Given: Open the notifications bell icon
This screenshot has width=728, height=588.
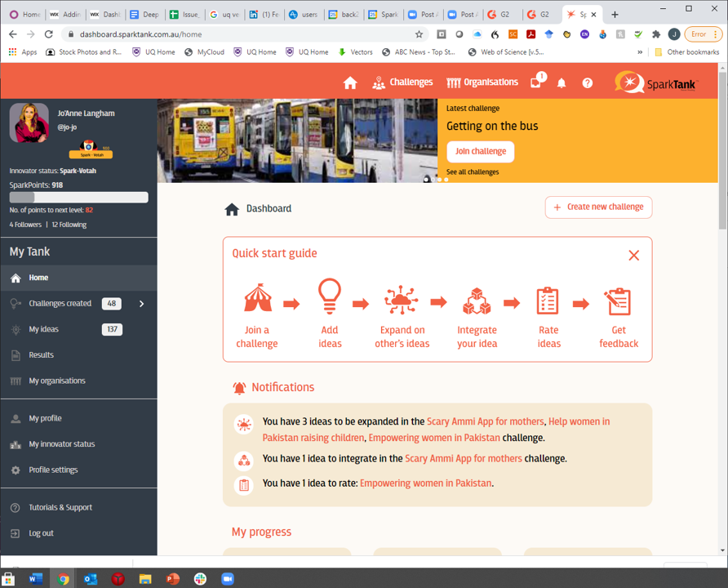Looking at the screenshot, I should pos(562,82).
